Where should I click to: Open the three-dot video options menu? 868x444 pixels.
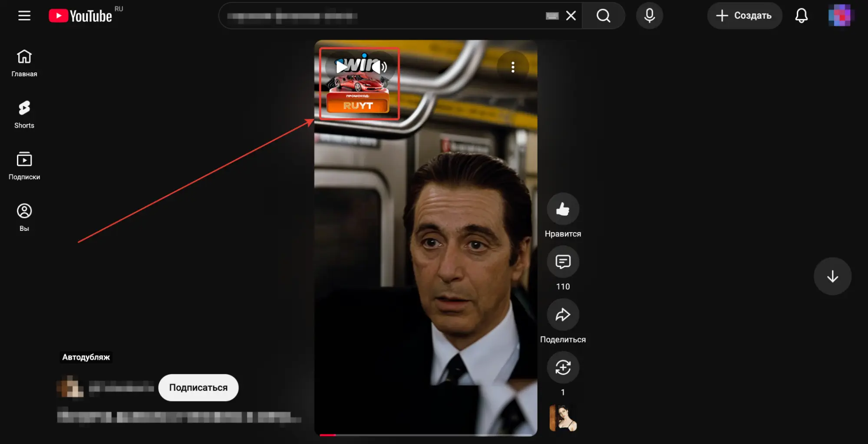(513, 67)
